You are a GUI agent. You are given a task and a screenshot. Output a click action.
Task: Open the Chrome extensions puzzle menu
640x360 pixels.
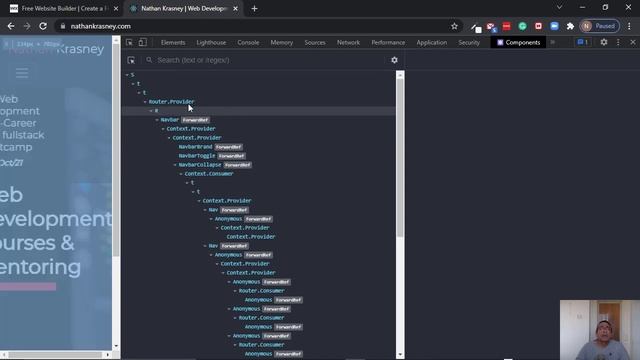(x=570, y=26)
